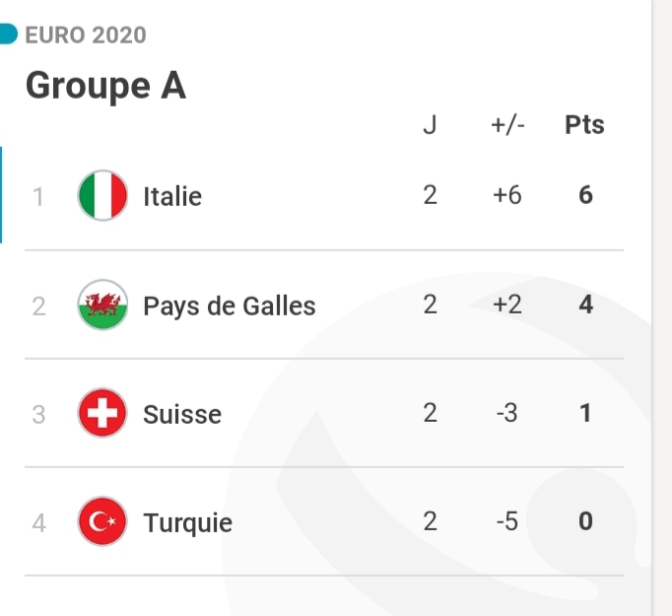Click Turquie's -5 goal difference
Image resolution: width=672 pixels, height=616 pixels.
[x=506, y=521]
